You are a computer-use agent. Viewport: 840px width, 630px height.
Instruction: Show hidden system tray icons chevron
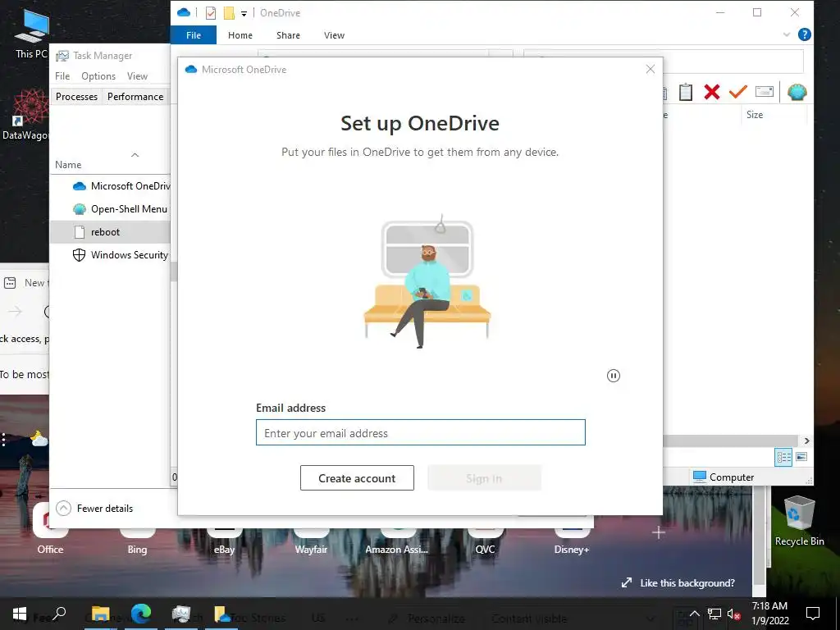694,614
